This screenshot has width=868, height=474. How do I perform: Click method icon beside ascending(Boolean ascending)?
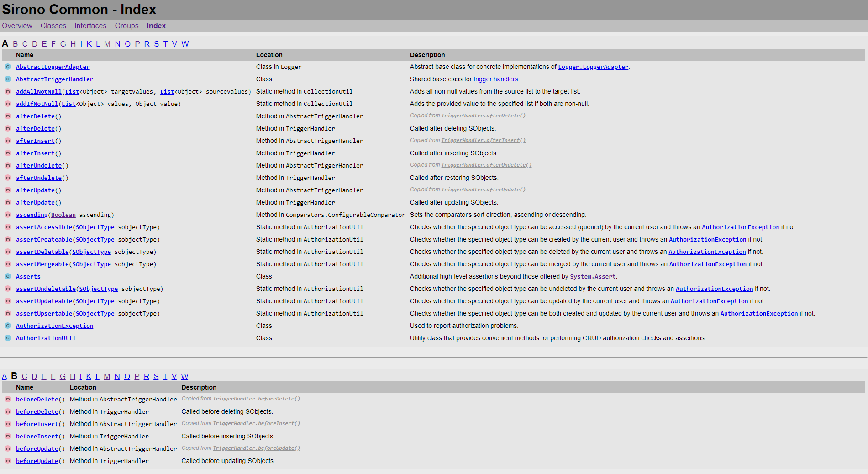coord(8,215)
